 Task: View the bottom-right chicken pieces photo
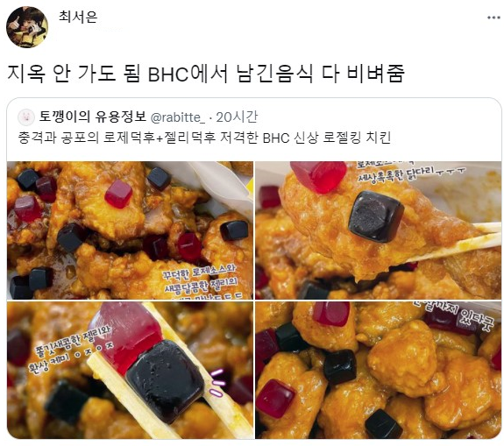click(379, 370)
